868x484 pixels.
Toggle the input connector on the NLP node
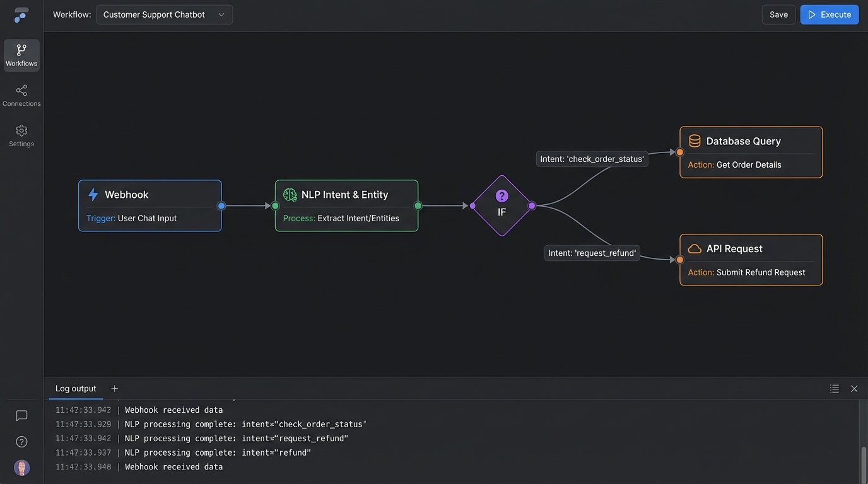pyautogui.click(x=275, y=205)
